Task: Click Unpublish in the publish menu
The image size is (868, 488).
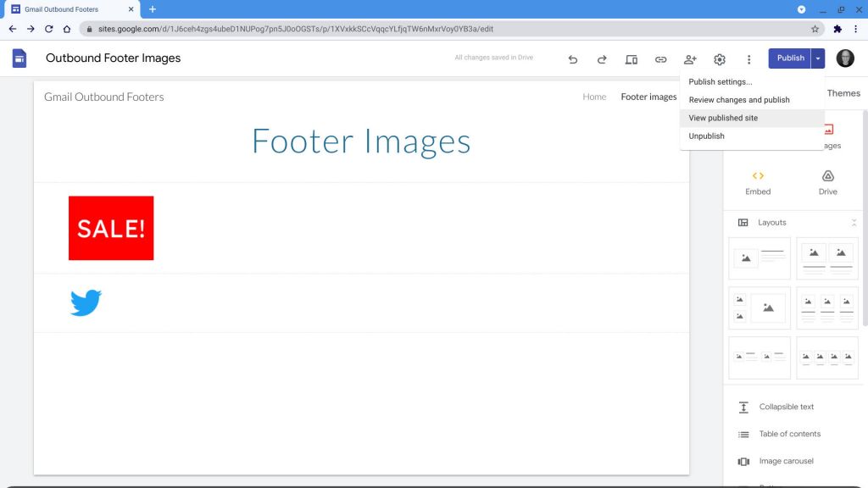Action: 706,136
